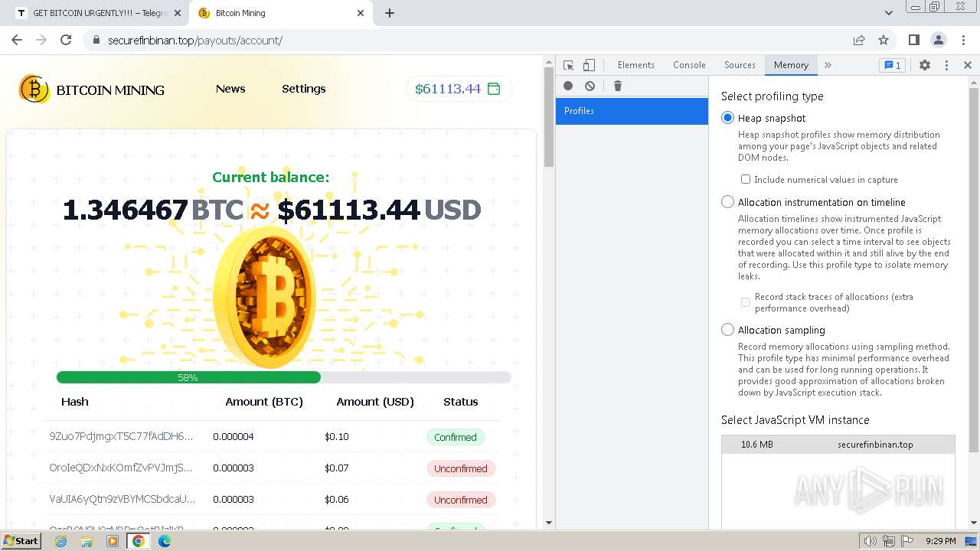Image resolution: width=980 pixels, height=551 pixels.
Task: Click the clear all profiles icon
Action: [590, 86]
